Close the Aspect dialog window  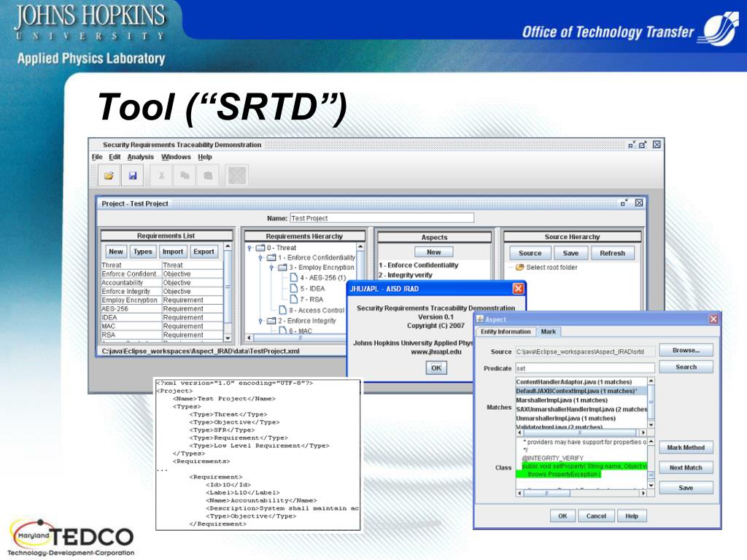(713, 319)
